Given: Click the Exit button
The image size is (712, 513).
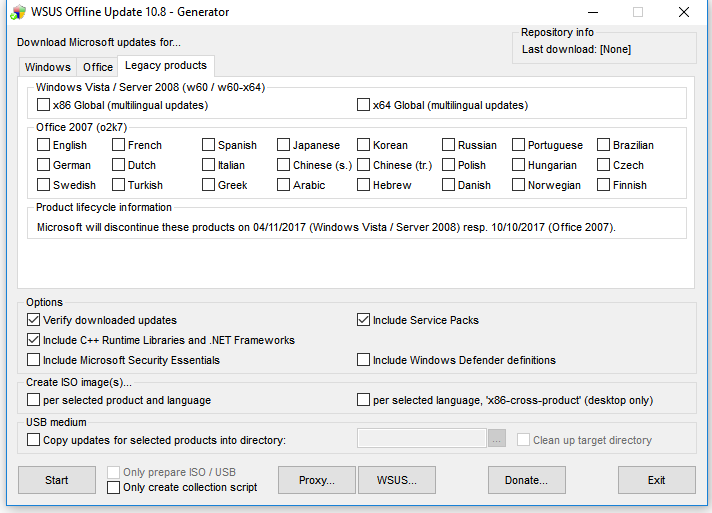Looking at the screenshot, I should (657, 480).
